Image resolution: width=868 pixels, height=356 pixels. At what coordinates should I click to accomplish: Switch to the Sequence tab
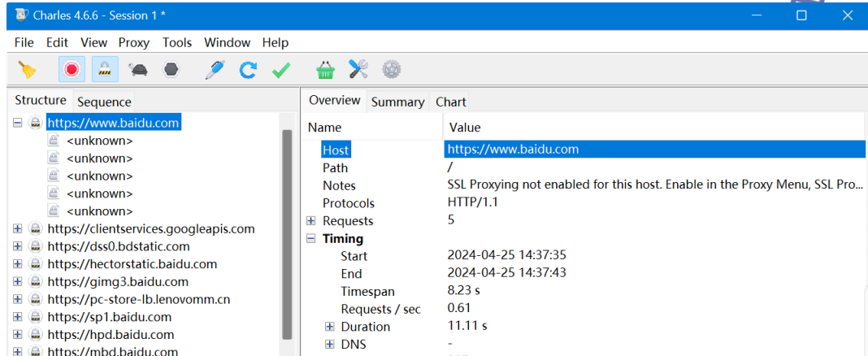(x=104, y=102)
